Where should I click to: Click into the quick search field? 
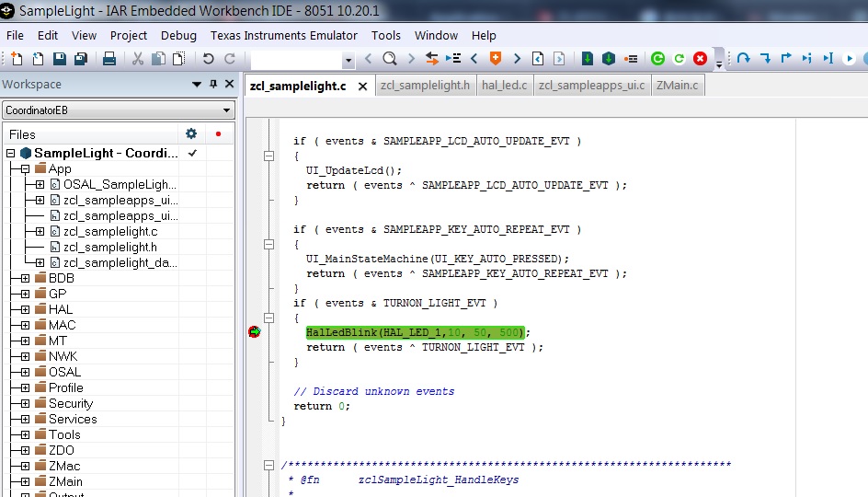(296, 59)
